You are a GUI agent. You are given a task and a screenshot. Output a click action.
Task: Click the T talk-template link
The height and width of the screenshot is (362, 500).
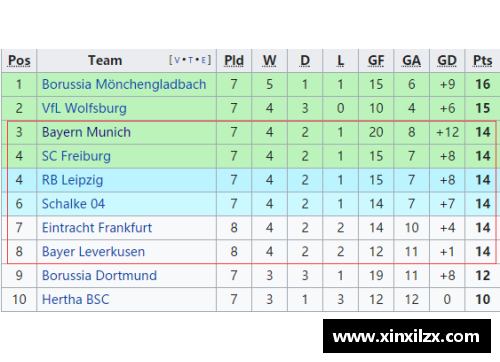pyautogui.click(x=191, y=60)
